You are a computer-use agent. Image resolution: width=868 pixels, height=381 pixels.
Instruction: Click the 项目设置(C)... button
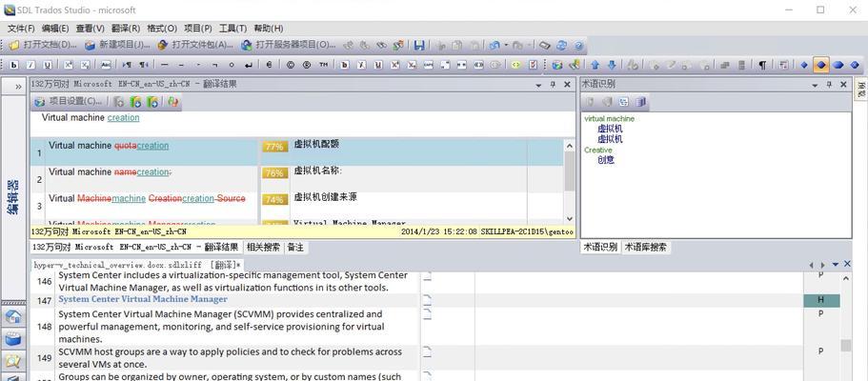coord(69,101)
